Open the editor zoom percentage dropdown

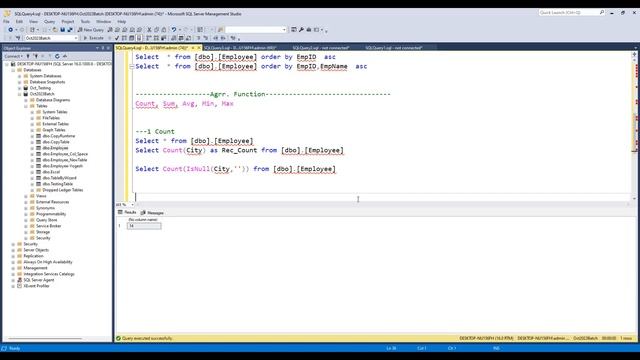133,204
